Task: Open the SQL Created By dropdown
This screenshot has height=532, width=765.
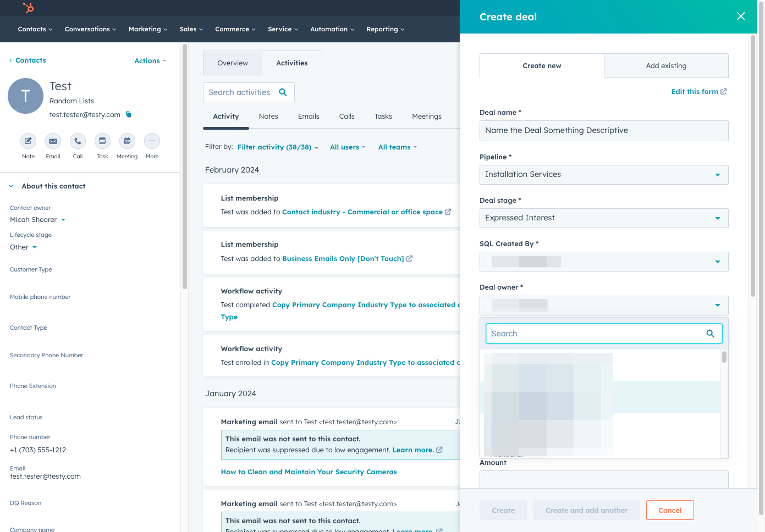Action: coord(604,262)
